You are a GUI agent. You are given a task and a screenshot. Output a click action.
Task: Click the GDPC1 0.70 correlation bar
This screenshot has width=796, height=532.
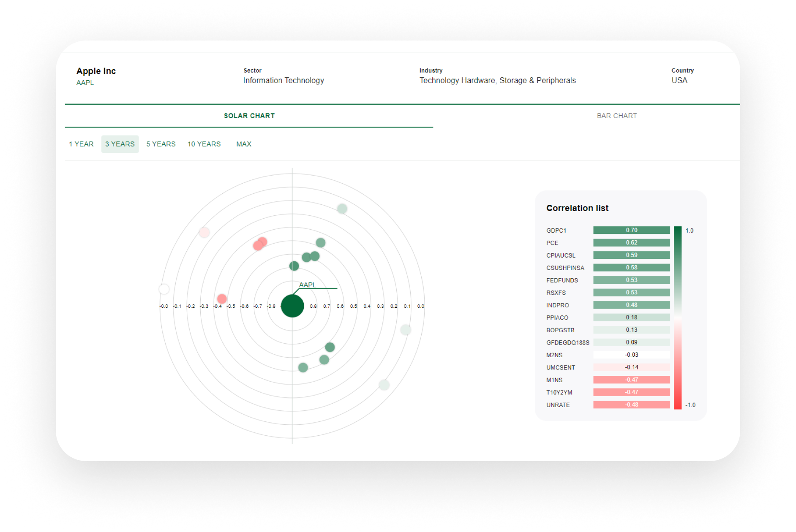[x=631, y=230]
